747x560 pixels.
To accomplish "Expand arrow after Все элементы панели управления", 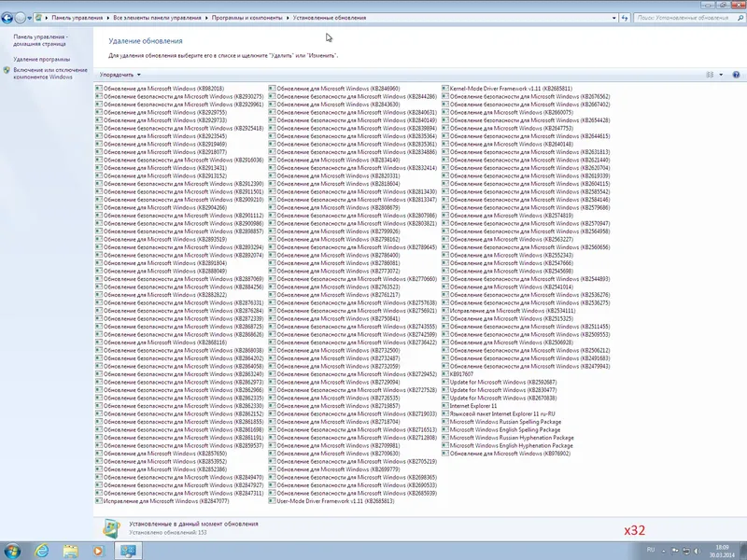I will pyautogui.click(x=206, y=18).
